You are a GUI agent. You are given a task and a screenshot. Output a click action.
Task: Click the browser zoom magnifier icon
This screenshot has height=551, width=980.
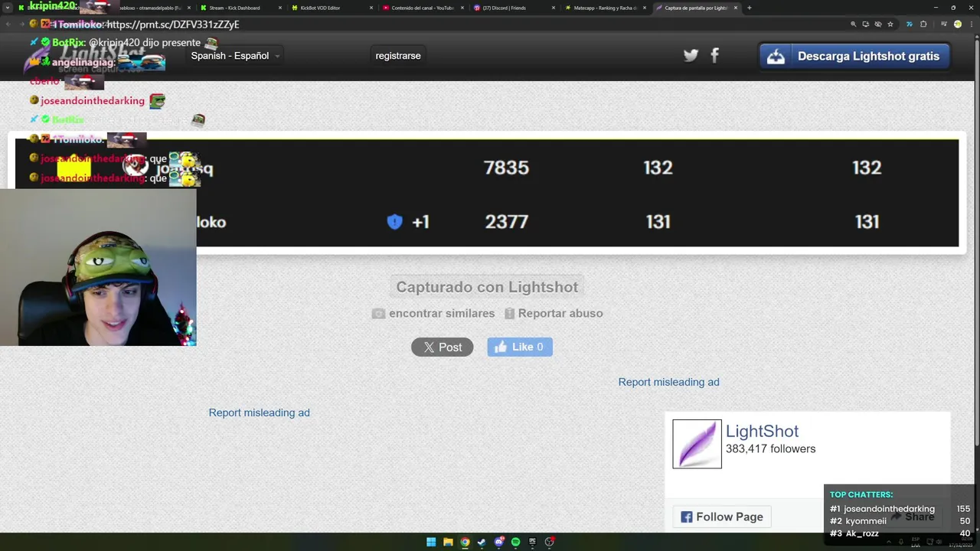[854, 24]
